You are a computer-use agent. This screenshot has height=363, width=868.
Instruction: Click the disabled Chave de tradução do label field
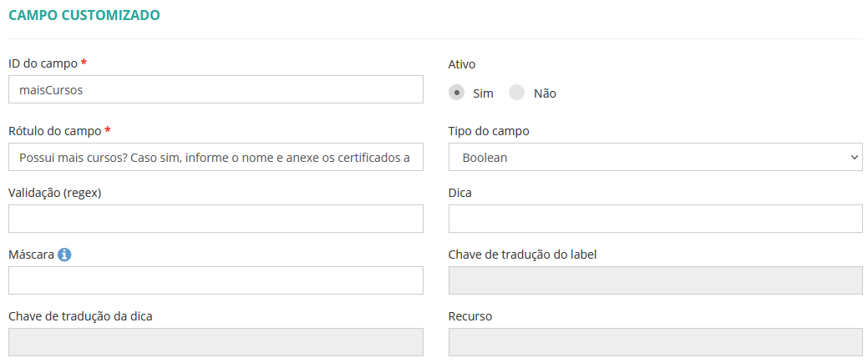click(655, 280)
